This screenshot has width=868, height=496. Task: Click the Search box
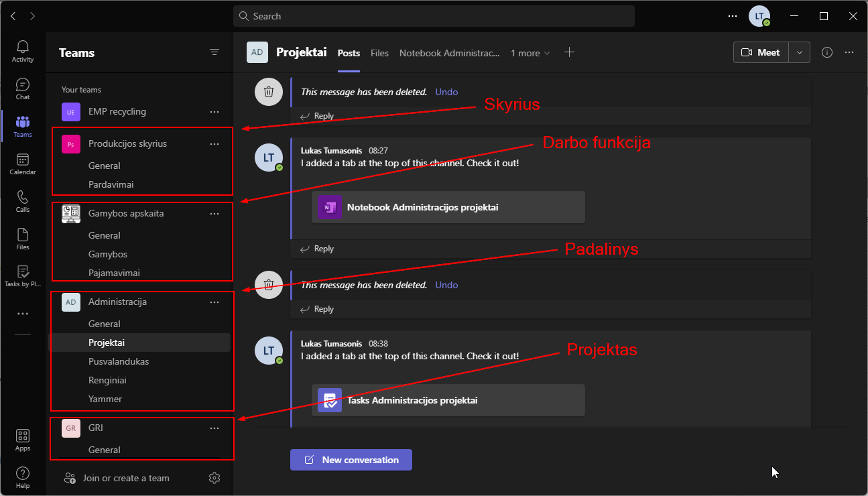coord(434,16)
